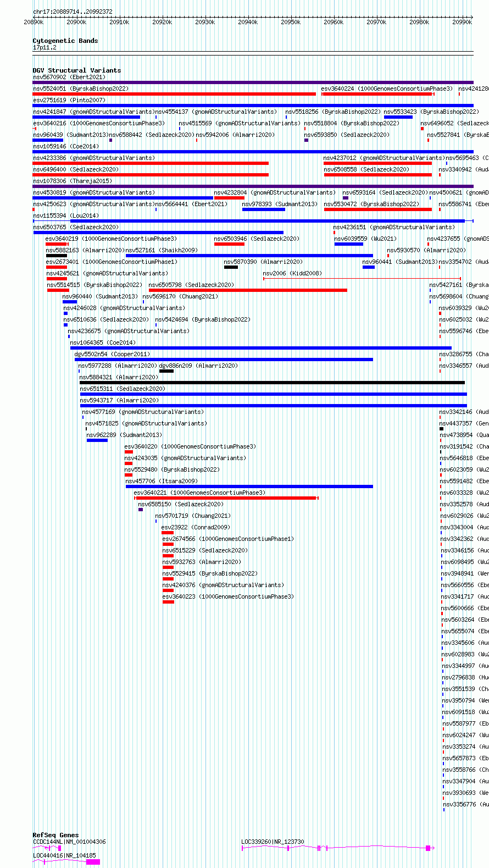
Task: Open nsv6515311 (Sedlazeck2020) label
Action: pyautogui.click(x=123, y=389)
